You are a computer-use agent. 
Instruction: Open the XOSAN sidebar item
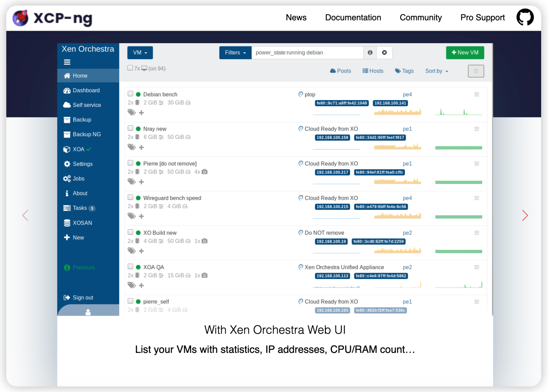(88, 223)
